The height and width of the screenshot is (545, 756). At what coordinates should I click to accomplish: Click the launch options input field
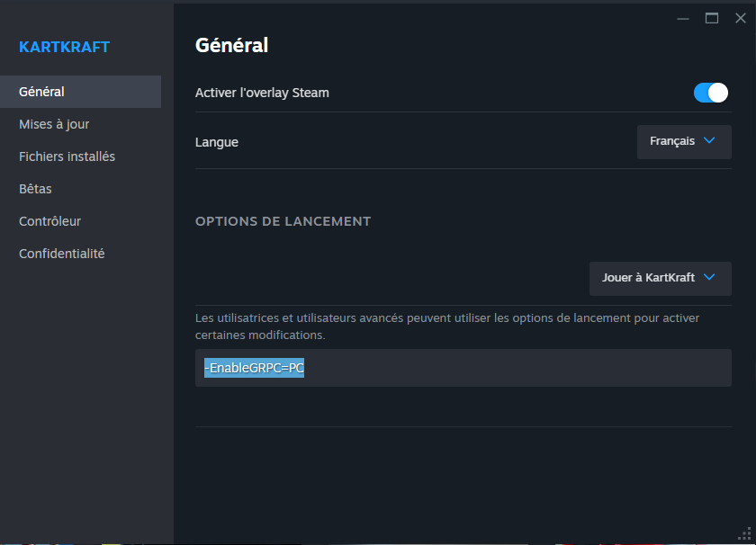pos(463,368)
